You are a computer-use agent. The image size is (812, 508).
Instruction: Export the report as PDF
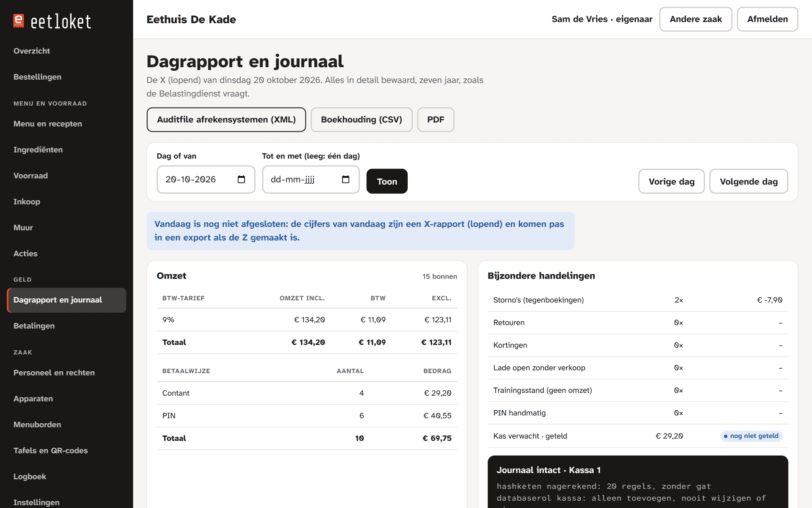pyautogui.click(x=436, y=120)
